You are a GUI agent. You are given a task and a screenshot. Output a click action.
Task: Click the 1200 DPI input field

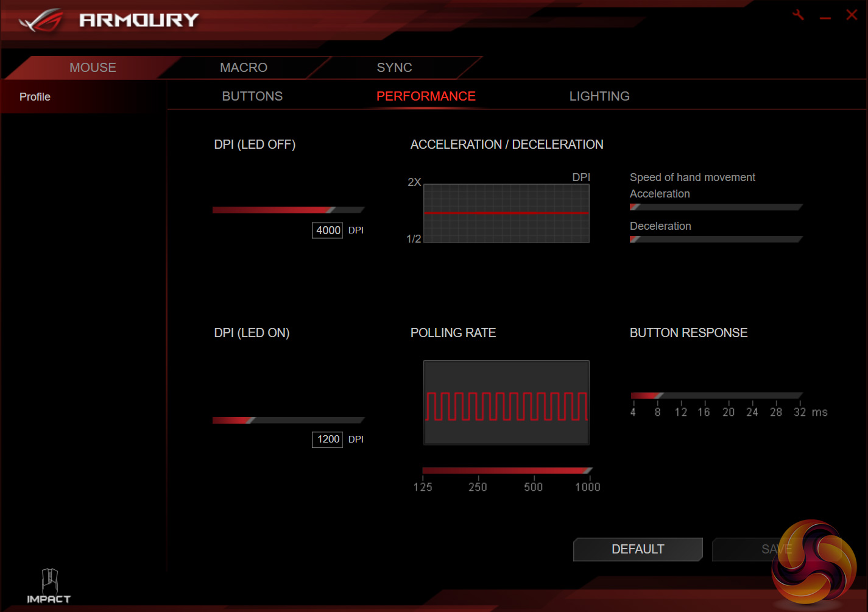click(x=328, y=439)
